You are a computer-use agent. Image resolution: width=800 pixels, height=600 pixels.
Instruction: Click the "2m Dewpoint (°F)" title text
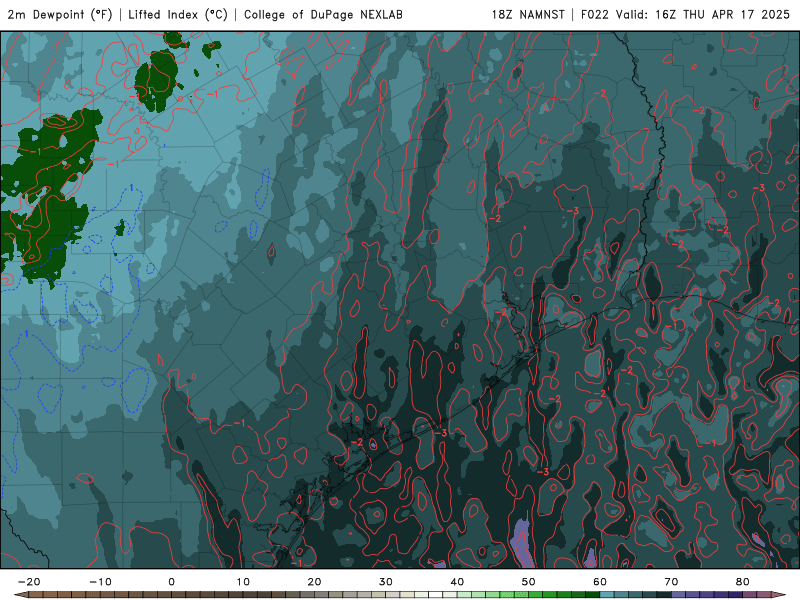point(60,15)
